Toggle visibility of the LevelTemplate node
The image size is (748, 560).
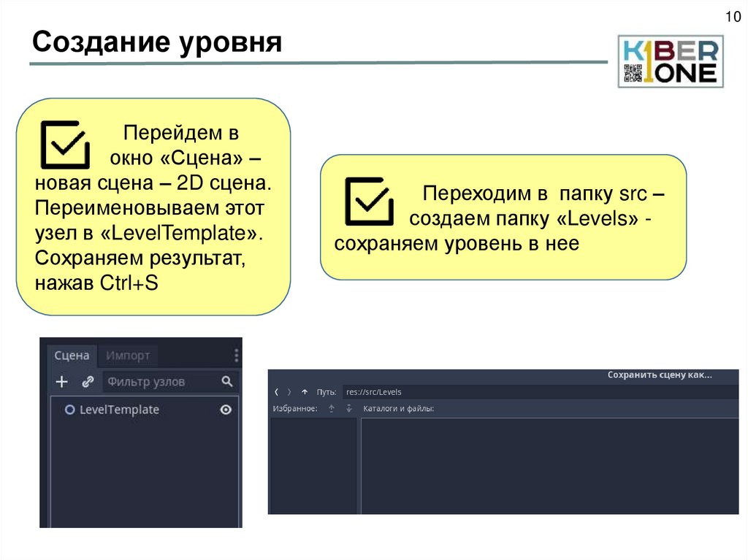coord(226,410)
